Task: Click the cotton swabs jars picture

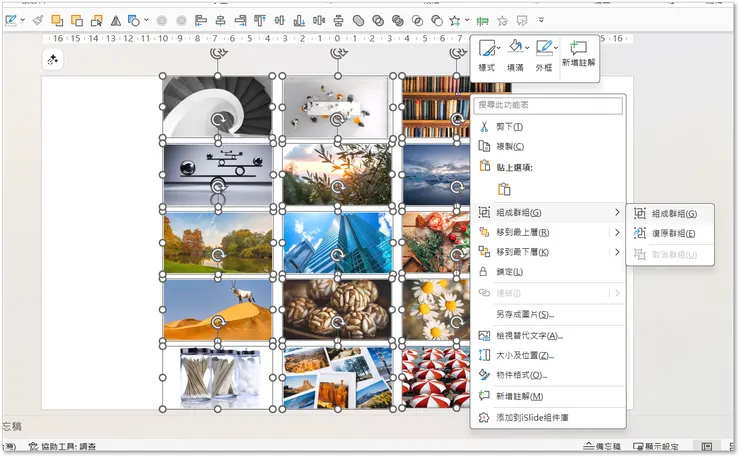Action: point(218,378)
